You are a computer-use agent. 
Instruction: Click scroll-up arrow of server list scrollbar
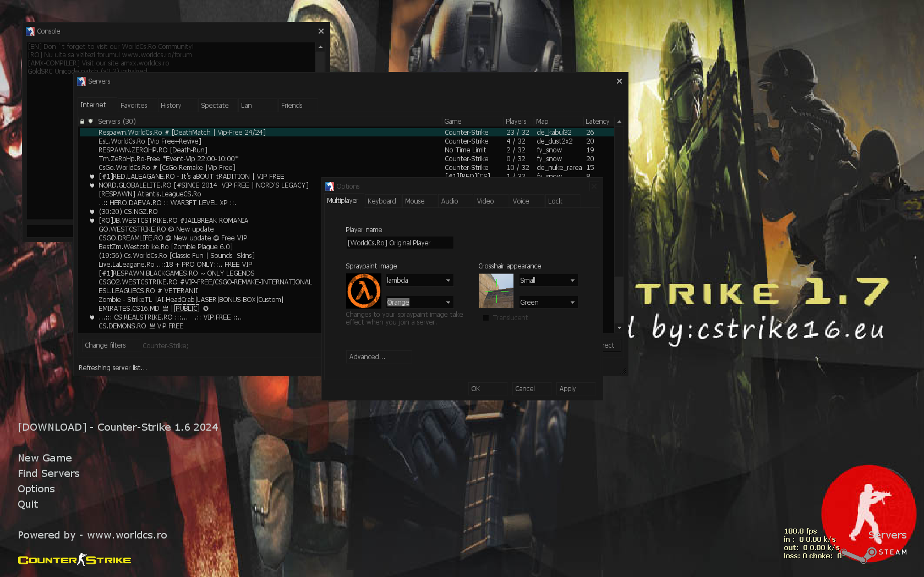pyautogui.click(x=619, y=122)
